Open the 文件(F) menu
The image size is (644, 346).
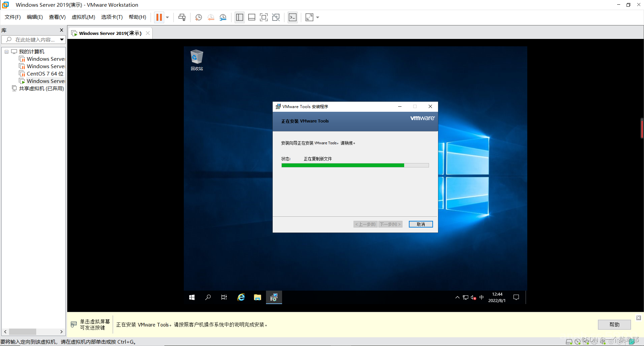coord(13,17)
